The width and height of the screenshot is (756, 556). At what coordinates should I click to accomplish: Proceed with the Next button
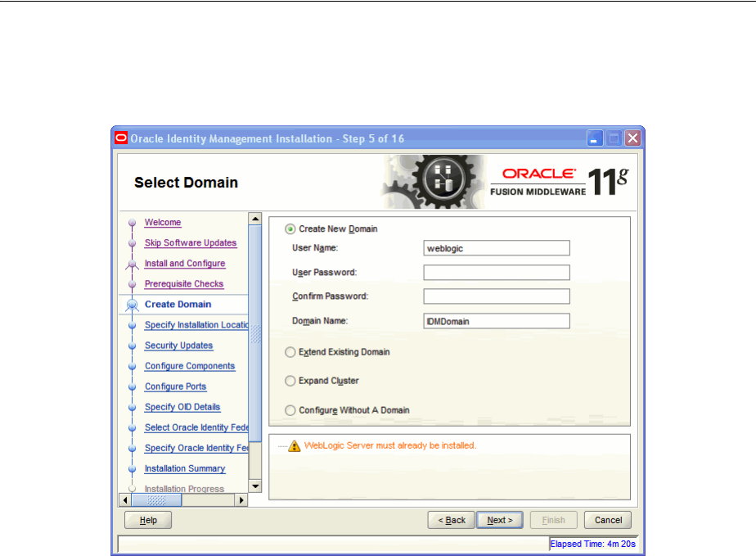click(x=499, y=520)
